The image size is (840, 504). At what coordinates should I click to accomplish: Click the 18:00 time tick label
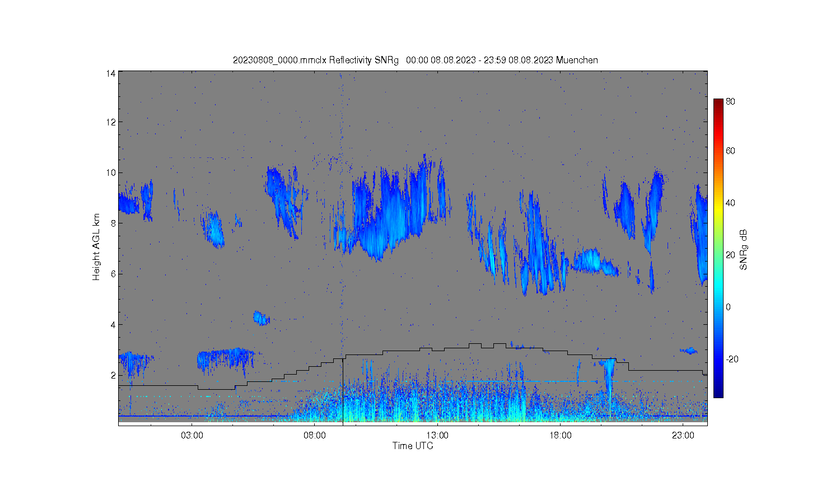coord(560,436)
